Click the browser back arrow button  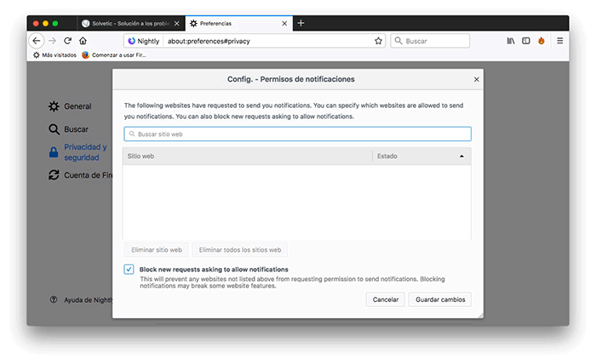pos(37,40)
